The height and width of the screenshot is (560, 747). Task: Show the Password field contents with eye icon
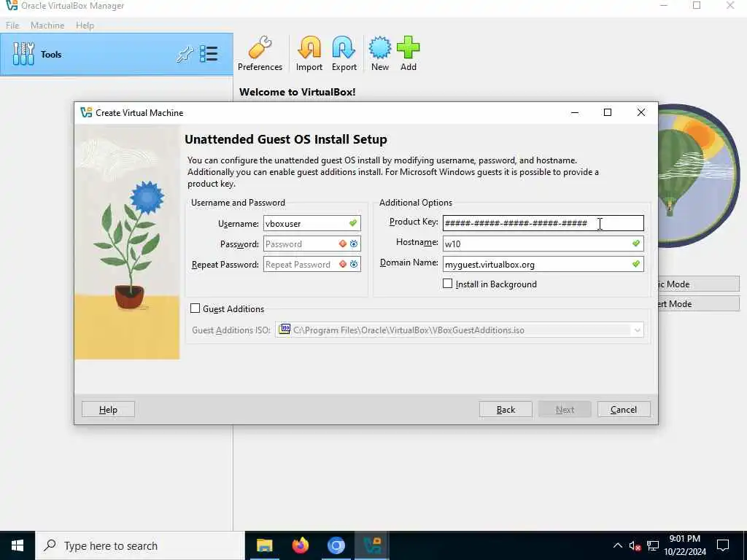click(x=354, y=244)
